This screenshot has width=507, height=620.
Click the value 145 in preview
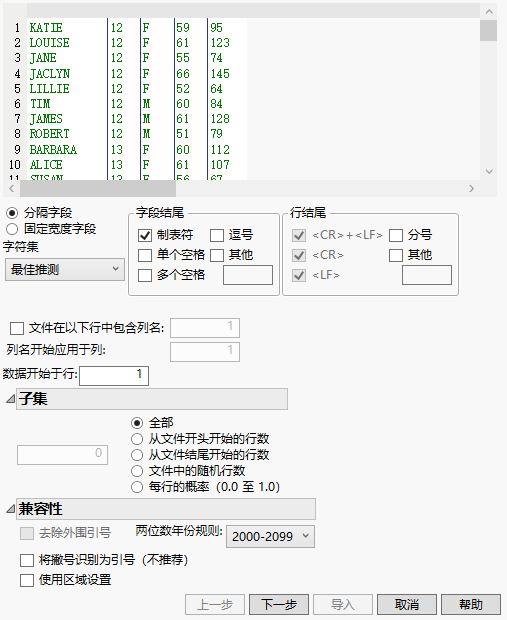coord(220,74)
